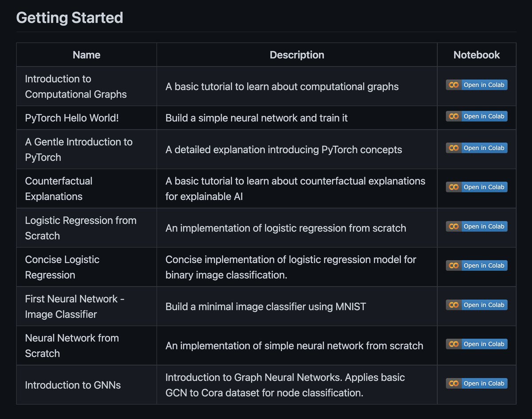Open Concise Logistic Regression in Colab
This screenshot has height=419, width=532.
click(477, 265)
